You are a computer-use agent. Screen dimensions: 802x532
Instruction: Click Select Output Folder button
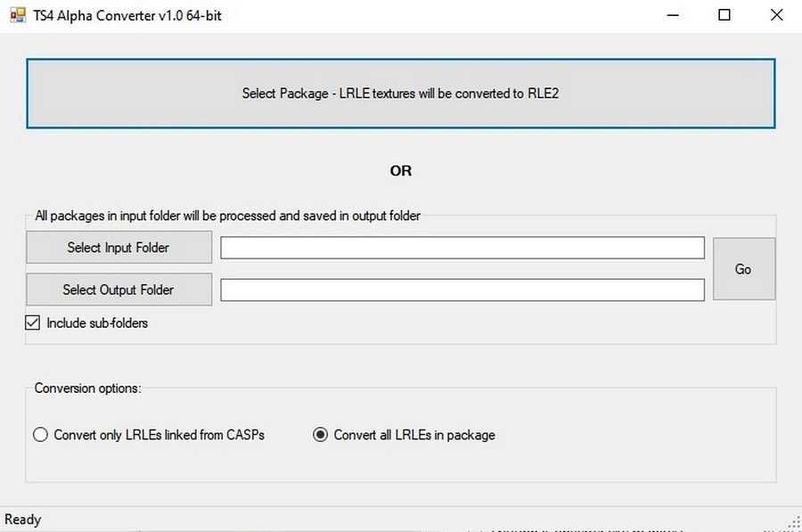119,290
